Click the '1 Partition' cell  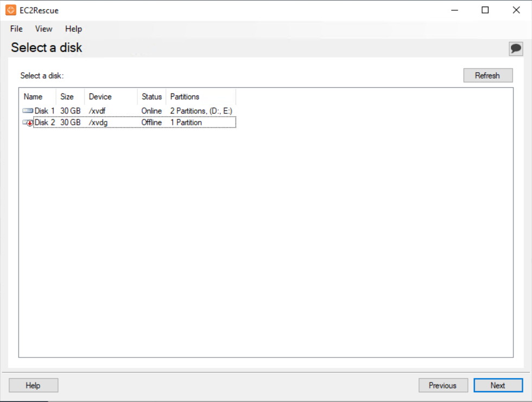point(186,123)
